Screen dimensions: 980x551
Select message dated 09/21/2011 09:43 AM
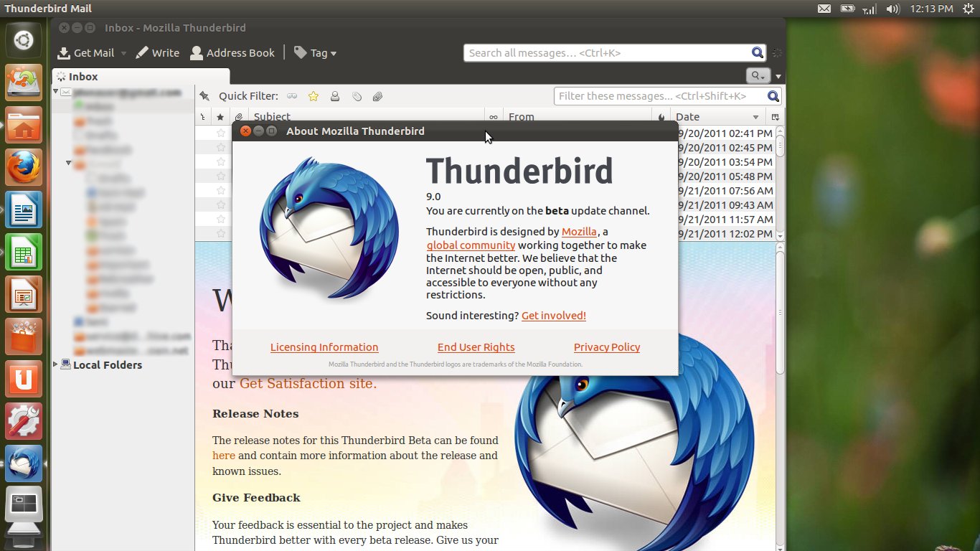click(x=485, y=205)
